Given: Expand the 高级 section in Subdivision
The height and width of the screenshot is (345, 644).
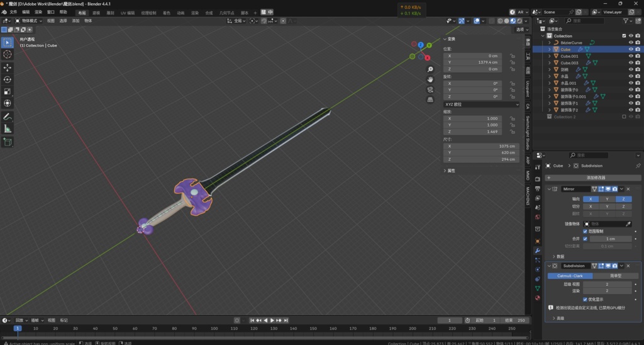Looking at the screenshot, I should [558, 319].
